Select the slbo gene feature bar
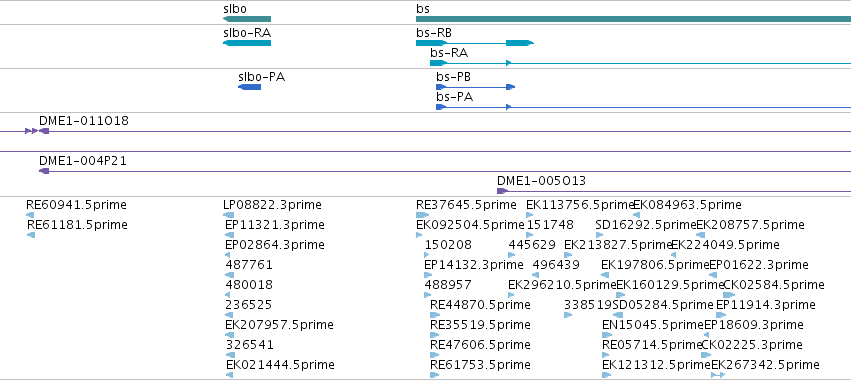The height and width of the screenshot is (380, 851). [x=247, y=19]
